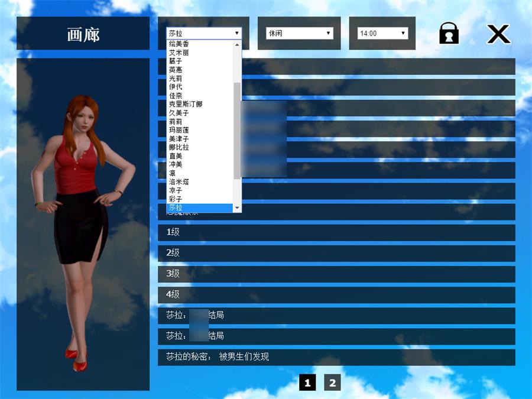Click the padlock lock icon
Image resolution: width=532 pixels, height=399 pixels.
coord(449,33)
